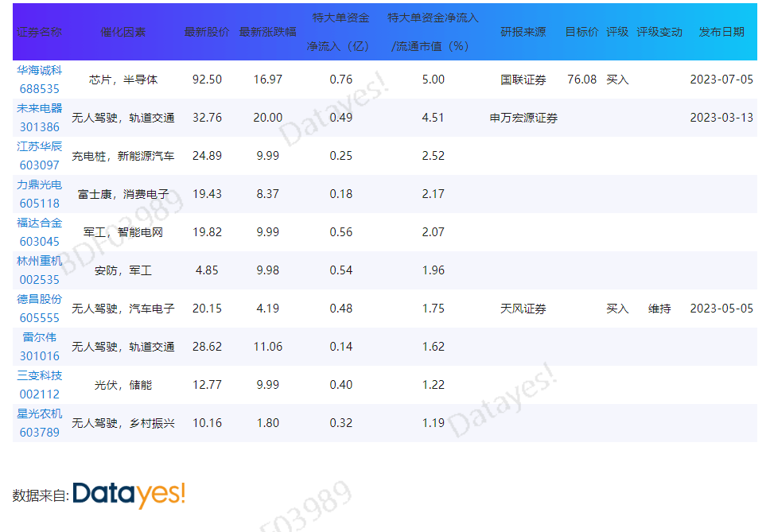The width and height of the screenshot is (774, 532).
Task: Click the 证券名称 column header
Action: (x=39, y=33)
